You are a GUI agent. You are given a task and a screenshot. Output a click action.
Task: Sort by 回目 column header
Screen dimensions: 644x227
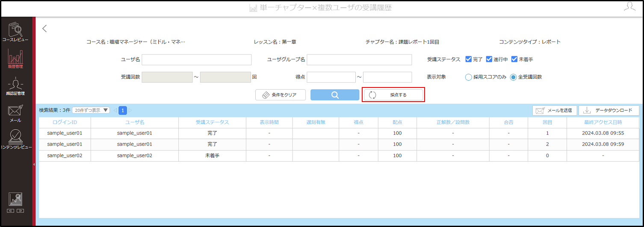547,122
